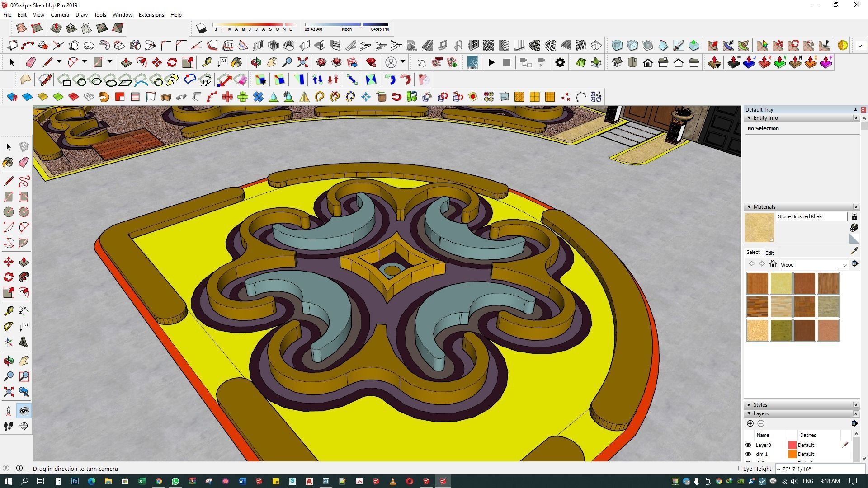Pick the first wood material swatch

pos(757,283)
